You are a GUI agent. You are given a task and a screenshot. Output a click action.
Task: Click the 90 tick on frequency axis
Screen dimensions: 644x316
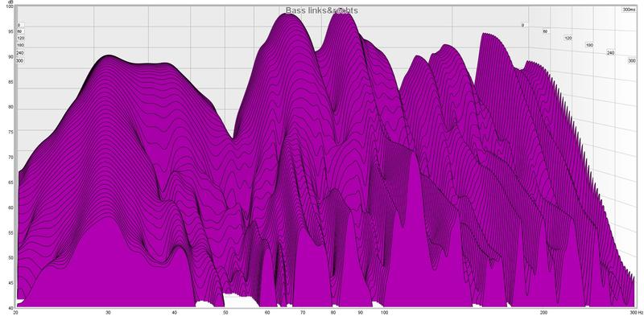coord(360,313)
